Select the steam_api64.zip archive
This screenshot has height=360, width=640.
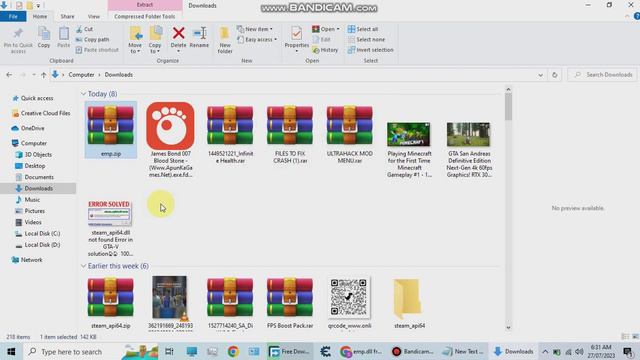pyautogui.click(x=111, y=303)
